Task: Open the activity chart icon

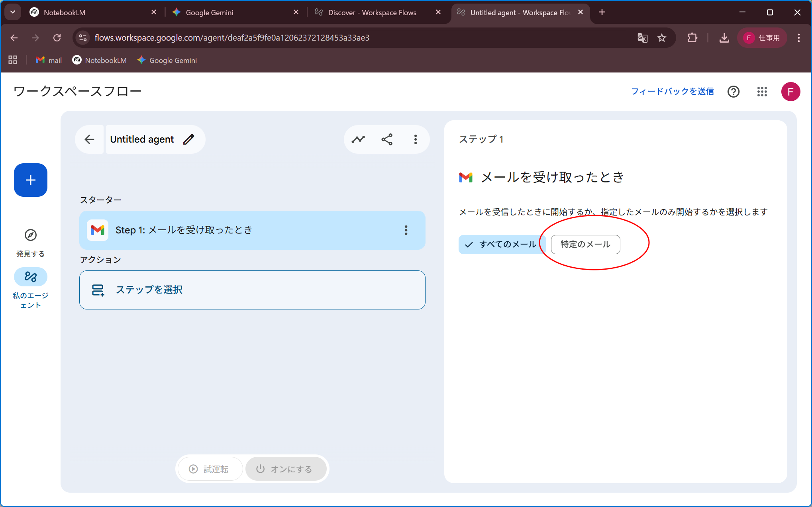Action: (358, 139)
